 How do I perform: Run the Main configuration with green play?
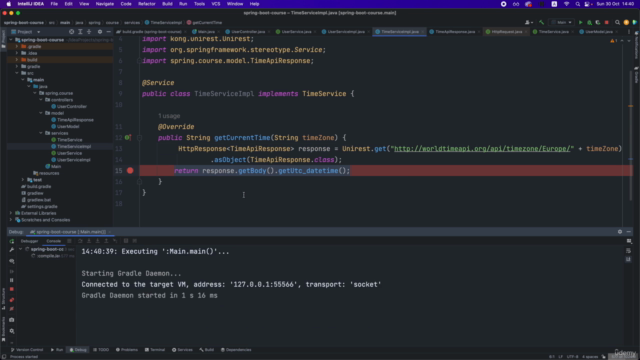pyautogui.click(x=580, y=22)
